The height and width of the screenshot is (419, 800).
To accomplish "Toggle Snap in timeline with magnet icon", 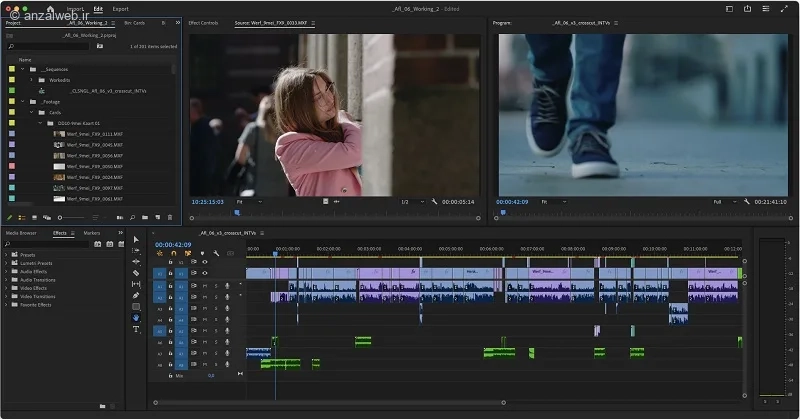I will click(x=173, y=253).
